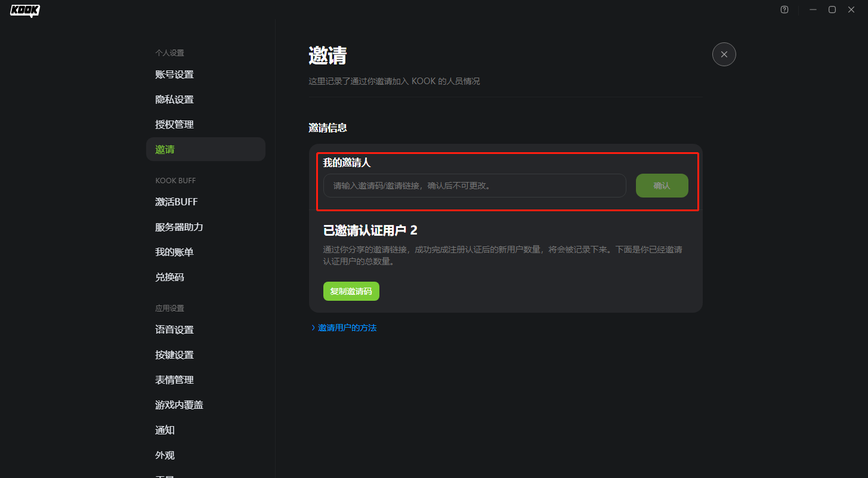The width and height of the screenshot is (868, 478).
Task: Close settings with the circular X button
Action: 724,54
